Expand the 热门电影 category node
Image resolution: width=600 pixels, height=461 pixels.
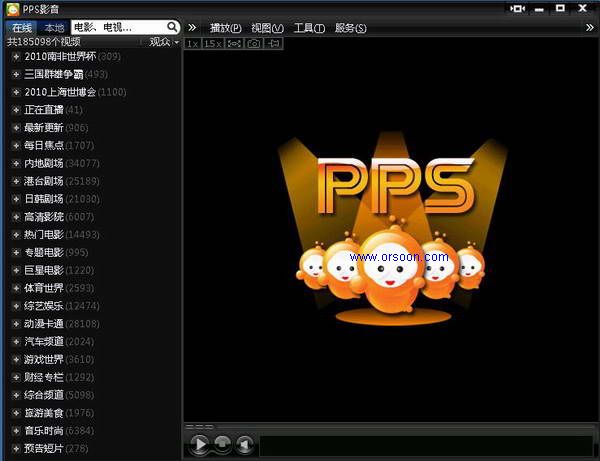tap(16, 234)
